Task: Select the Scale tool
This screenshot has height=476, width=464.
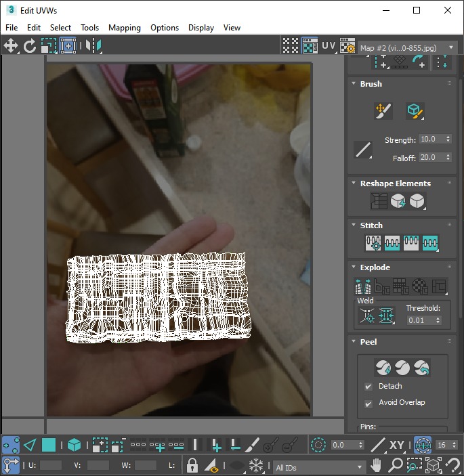Action: [49, 46]
